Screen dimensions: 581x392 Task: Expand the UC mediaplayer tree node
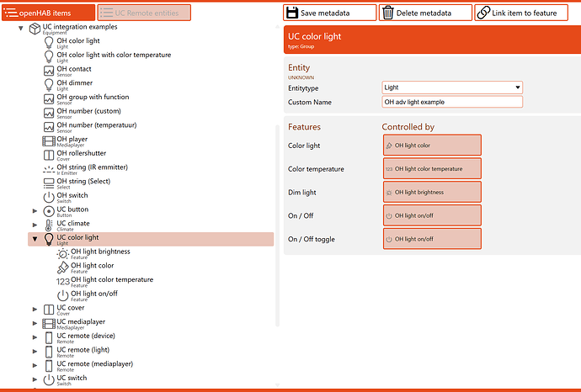pyautogui.click(x=35, y=323)
